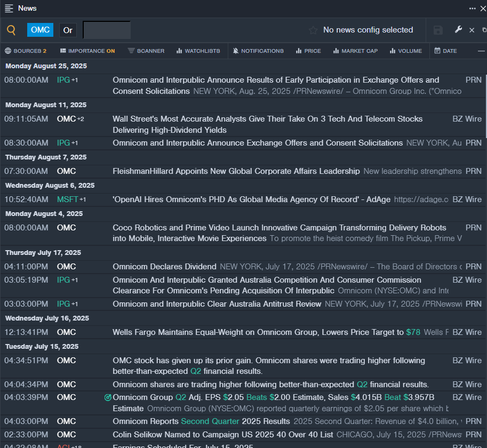This screenshot has height=448, width=487.
Task: Click the bar chart icon beside Volume
Action: (x=393, y=51)
